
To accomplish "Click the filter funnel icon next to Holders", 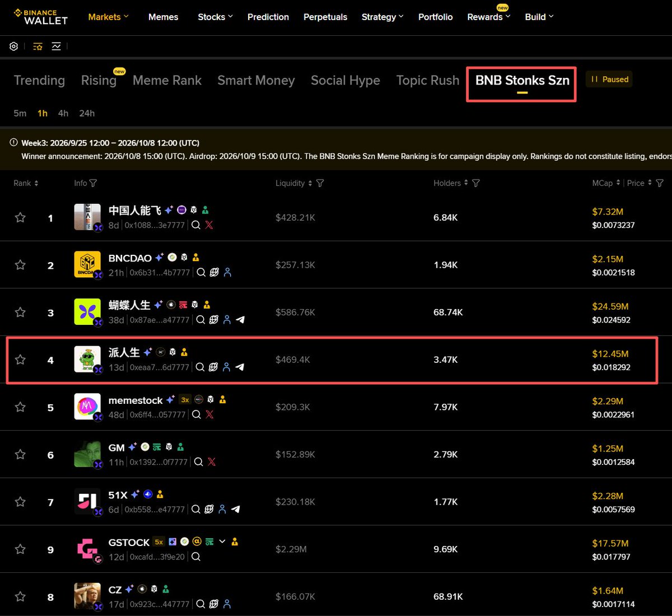I will point(476,183).
